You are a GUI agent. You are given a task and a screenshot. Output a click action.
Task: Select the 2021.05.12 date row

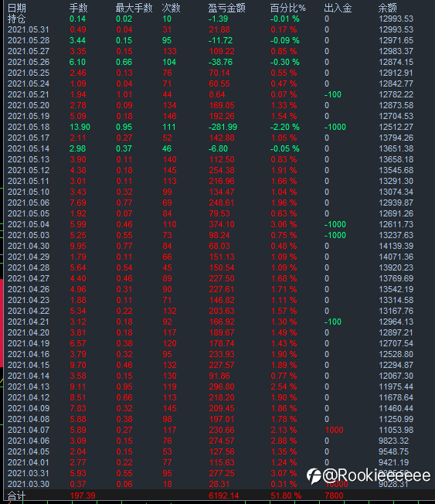pos(29,171)
